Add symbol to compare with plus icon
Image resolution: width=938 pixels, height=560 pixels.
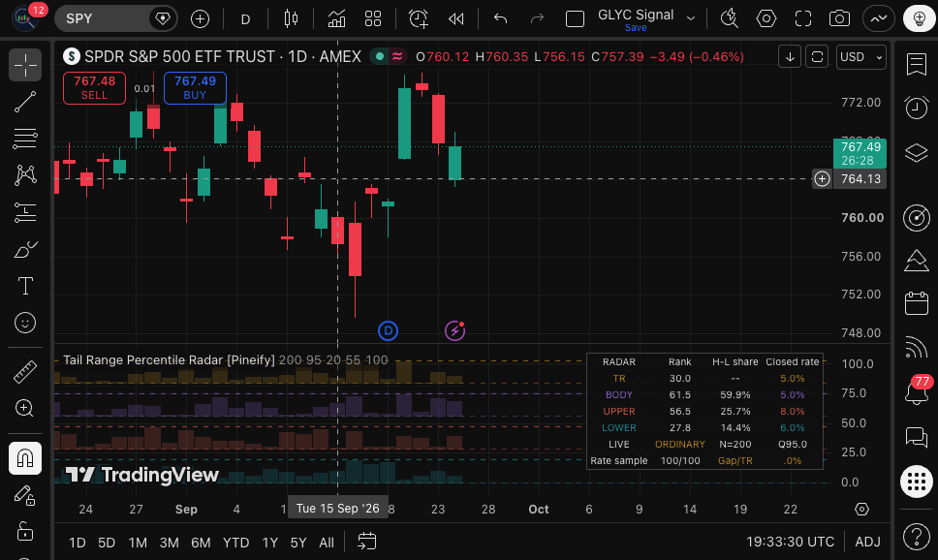point(200,19)
